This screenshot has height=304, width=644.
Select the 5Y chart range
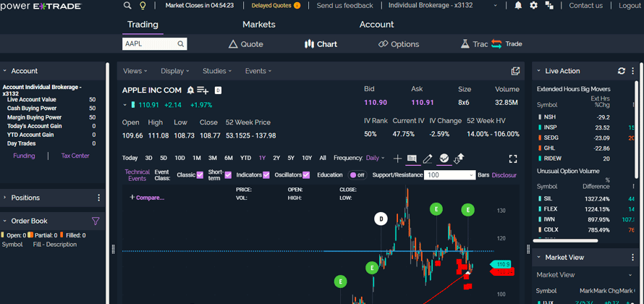[x=291, y=158]
